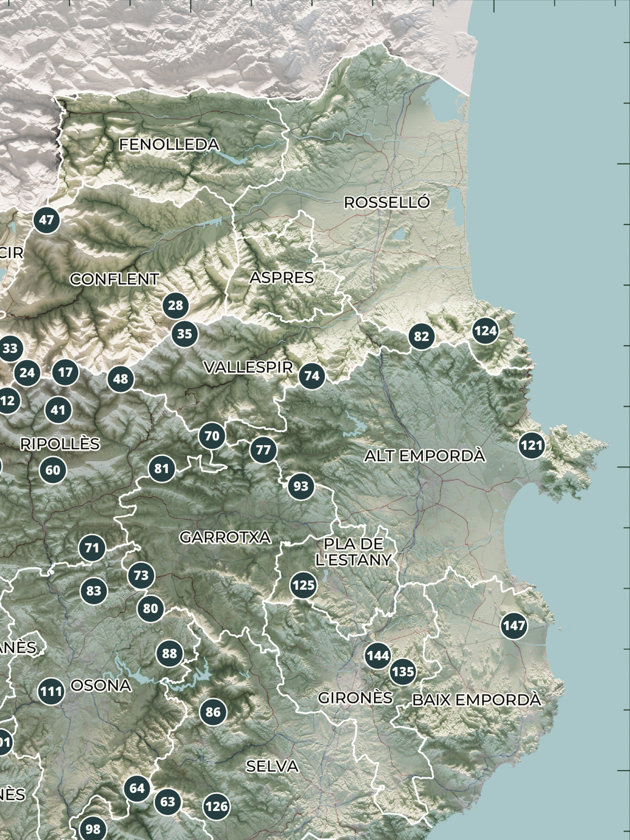630x840 pixels.
Task: Click marker 81 near Garrotxa
Action: 162,468
